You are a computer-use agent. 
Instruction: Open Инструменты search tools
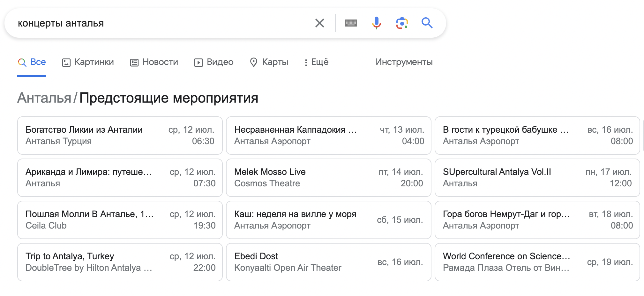[404, 62]
